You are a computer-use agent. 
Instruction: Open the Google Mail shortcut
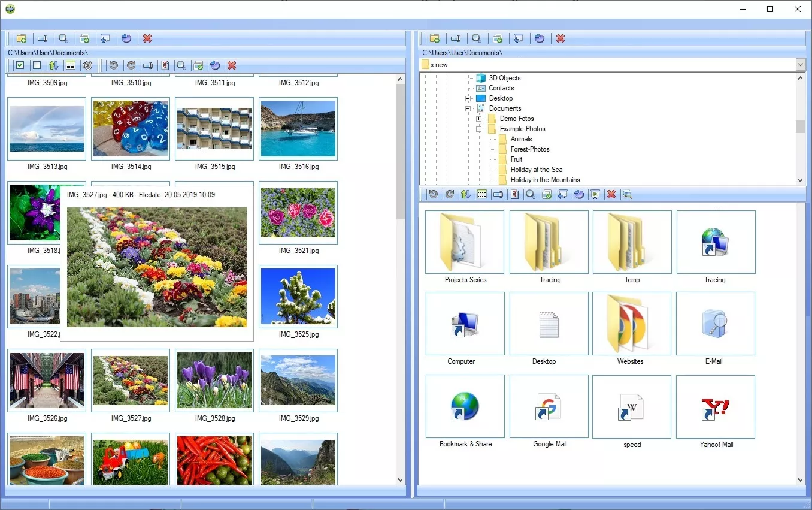click(x=549, y=406)
